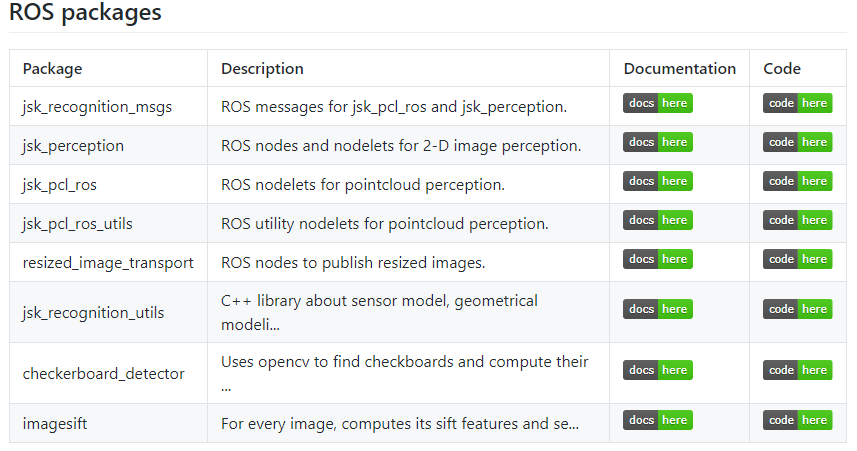The width and height of the screenshot is (857, 451).
Task: Select the 'jsk_pcl_ros_utils' package name
Action: click(x=78, y=224)
